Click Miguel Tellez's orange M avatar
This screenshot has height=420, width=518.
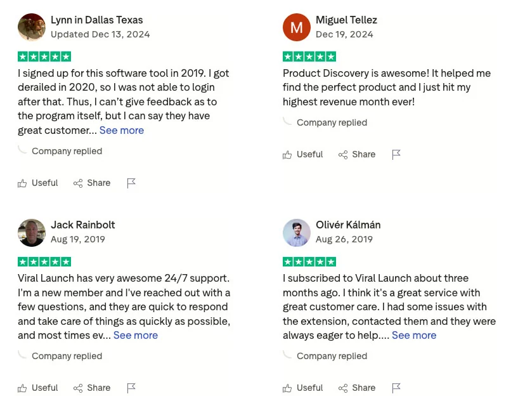click(x=297, y=27)
